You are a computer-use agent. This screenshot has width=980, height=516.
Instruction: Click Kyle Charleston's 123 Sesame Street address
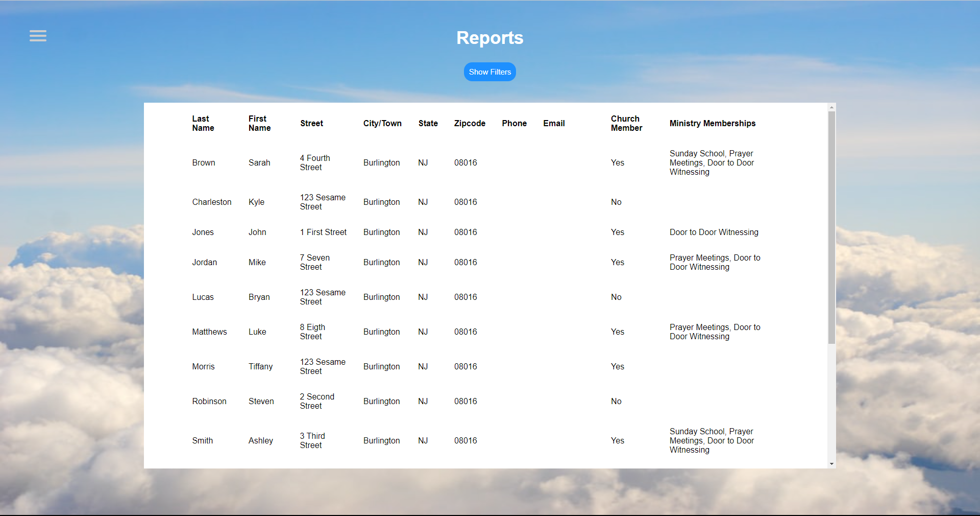click(323, 202)
